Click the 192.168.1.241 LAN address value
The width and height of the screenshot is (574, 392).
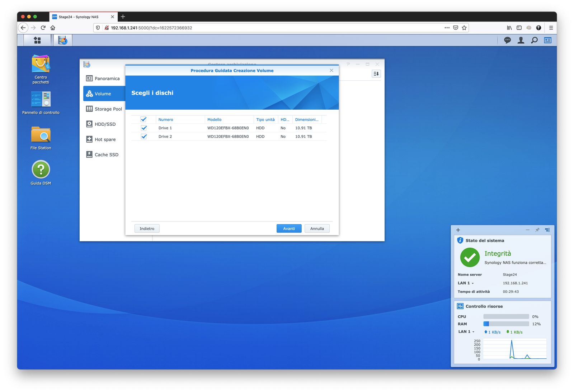tap(515, 283)
